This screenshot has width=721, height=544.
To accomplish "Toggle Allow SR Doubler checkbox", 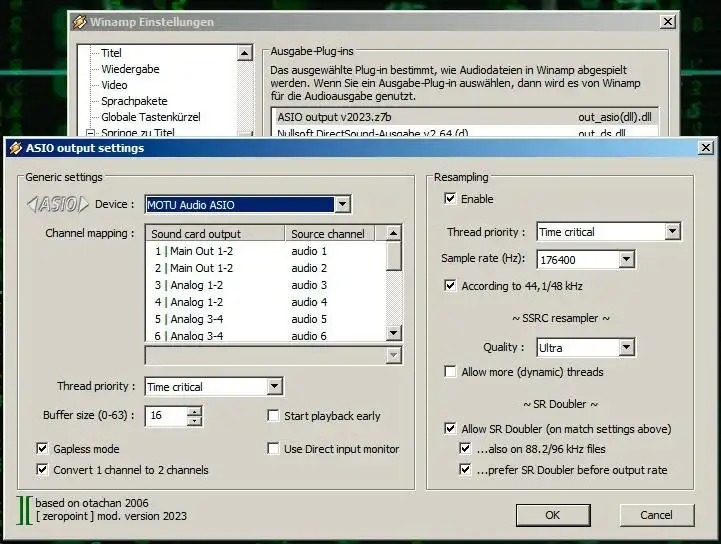I will (450, 429).
